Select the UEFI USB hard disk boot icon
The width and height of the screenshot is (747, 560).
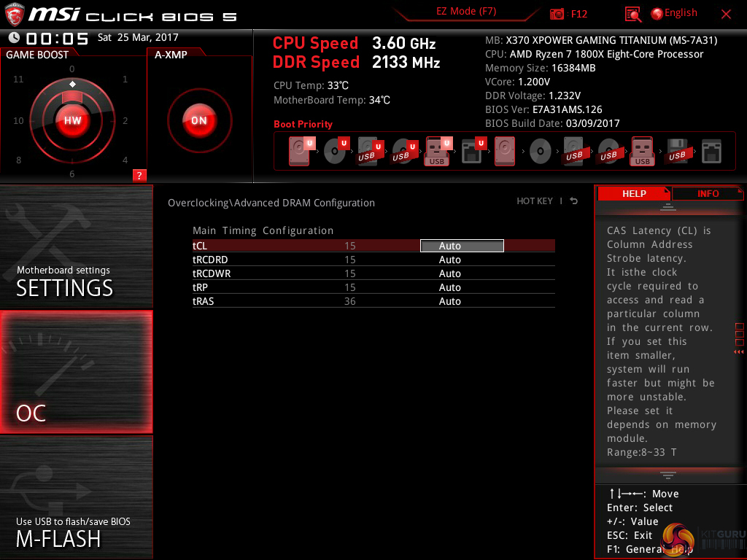click(x=371, y=151)
